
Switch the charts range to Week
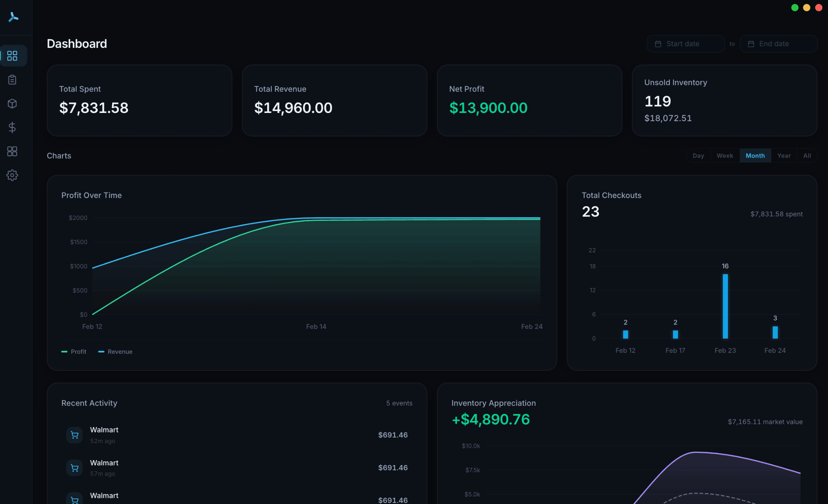pos(725,156)
